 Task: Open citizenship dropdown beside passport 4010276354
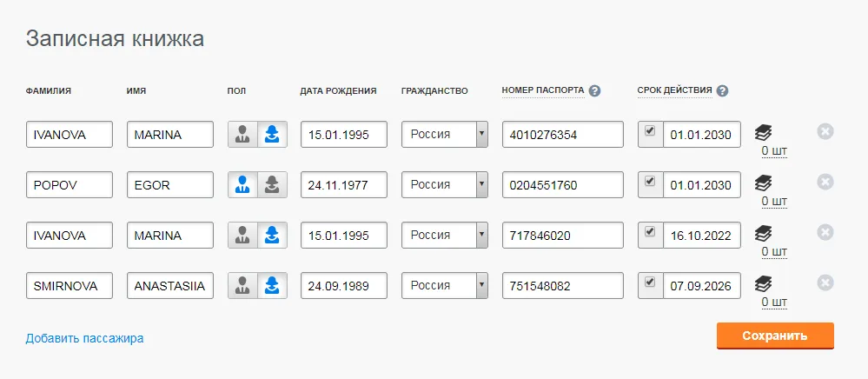click(x=481, y=134)
